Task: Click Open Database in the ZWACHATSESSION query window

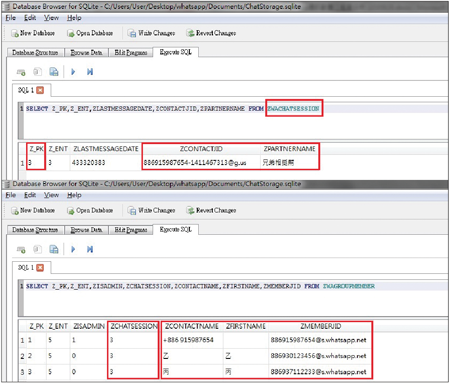Action: [x=90, y=33]
